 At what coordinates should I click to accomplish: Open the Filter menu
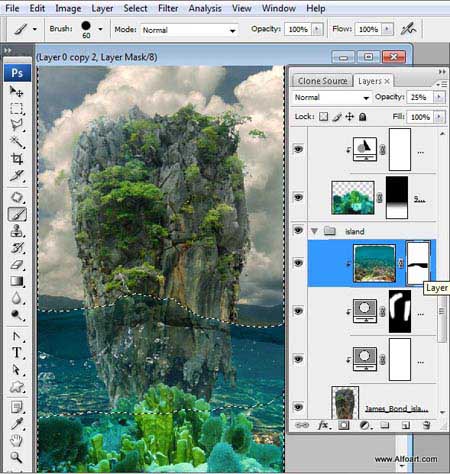click(x=168, y=8)
